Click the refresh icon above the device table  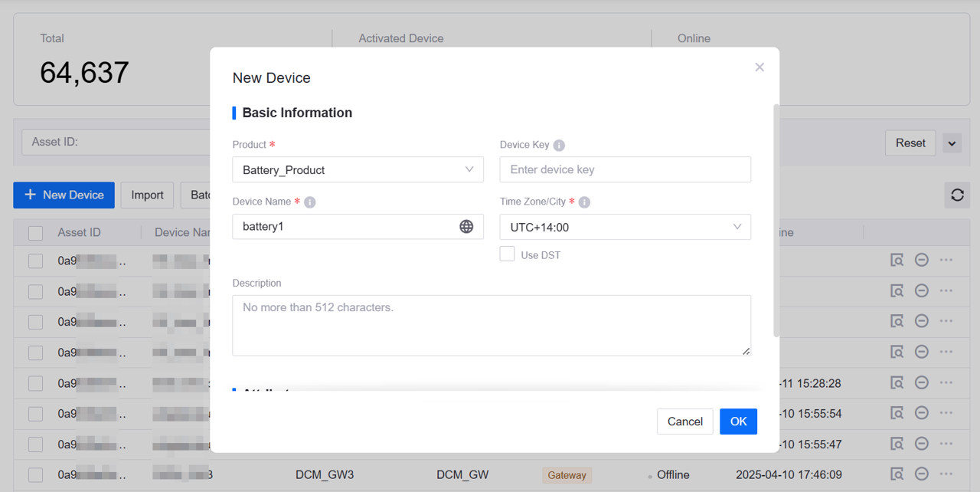click(x=957, y=195)
